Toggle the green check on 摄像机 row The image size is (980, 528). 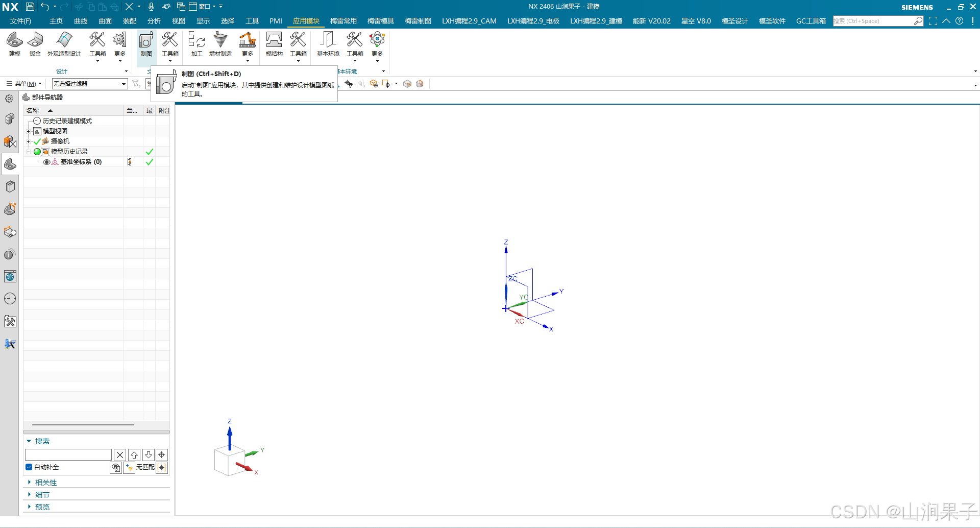(37, 141)
